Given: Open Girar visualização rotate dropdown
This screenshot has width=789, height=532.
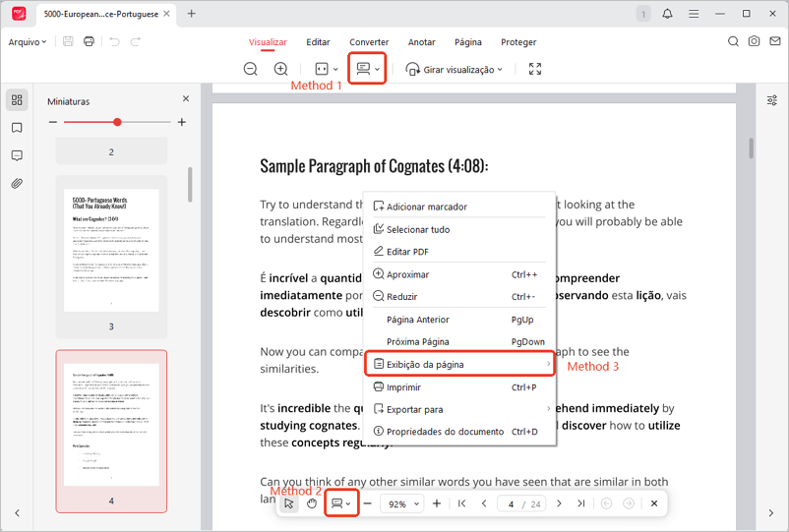Looking at the screenshot, I should coord(454,70).
